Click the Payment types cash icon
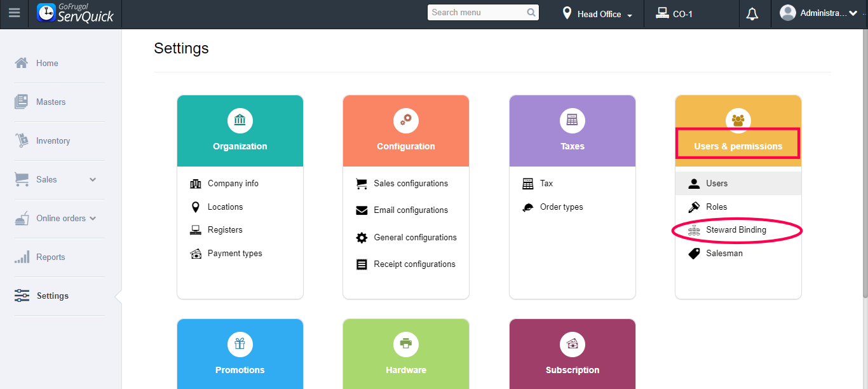The image size is (868, 389). click(196, 254)
